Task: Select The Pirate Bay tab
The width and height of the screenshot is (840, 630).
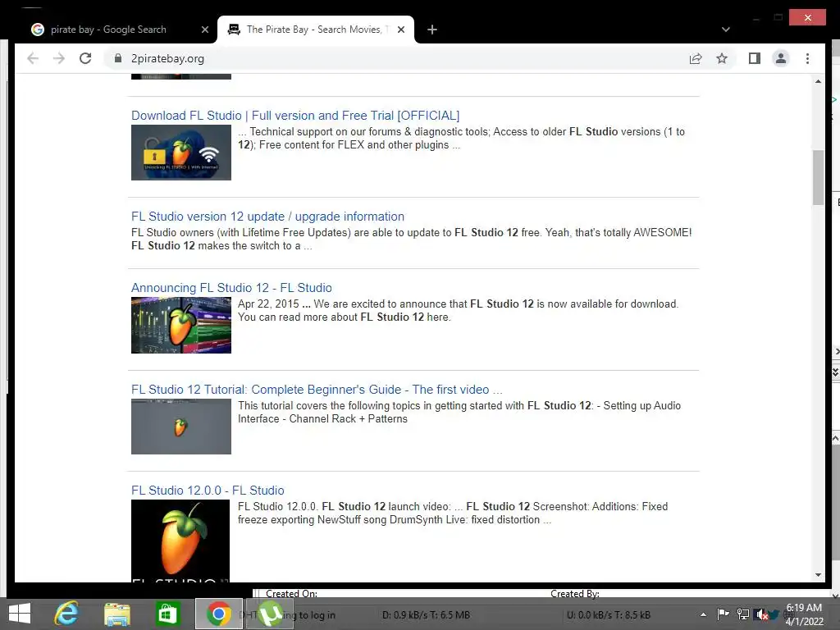Action: pos(315,30)
